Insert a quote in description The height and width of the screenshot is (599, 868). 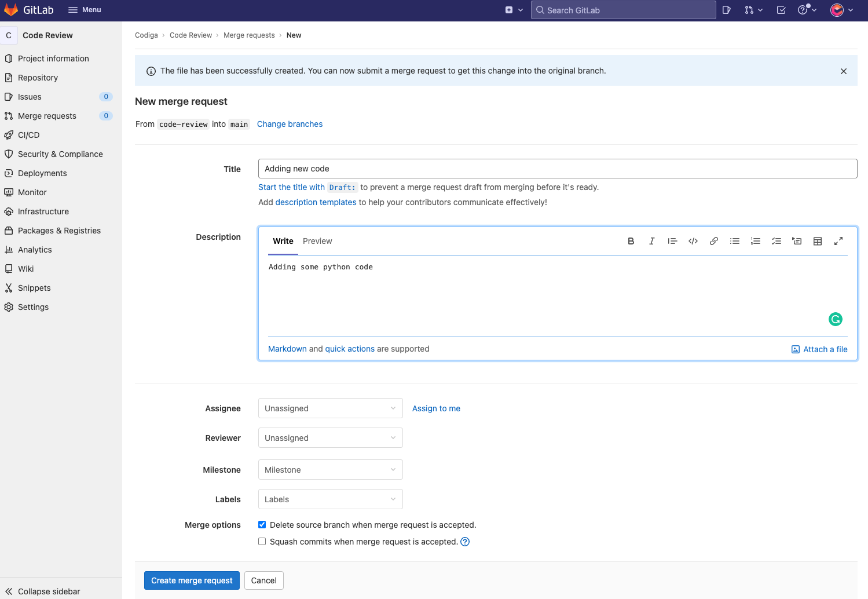672,241
